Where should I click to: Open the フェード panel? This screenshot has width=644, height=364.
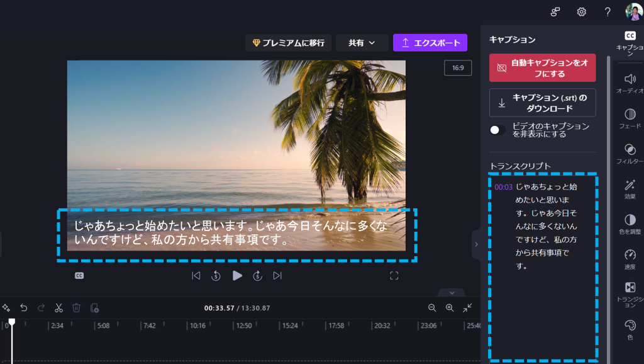[x=629, y=117]
